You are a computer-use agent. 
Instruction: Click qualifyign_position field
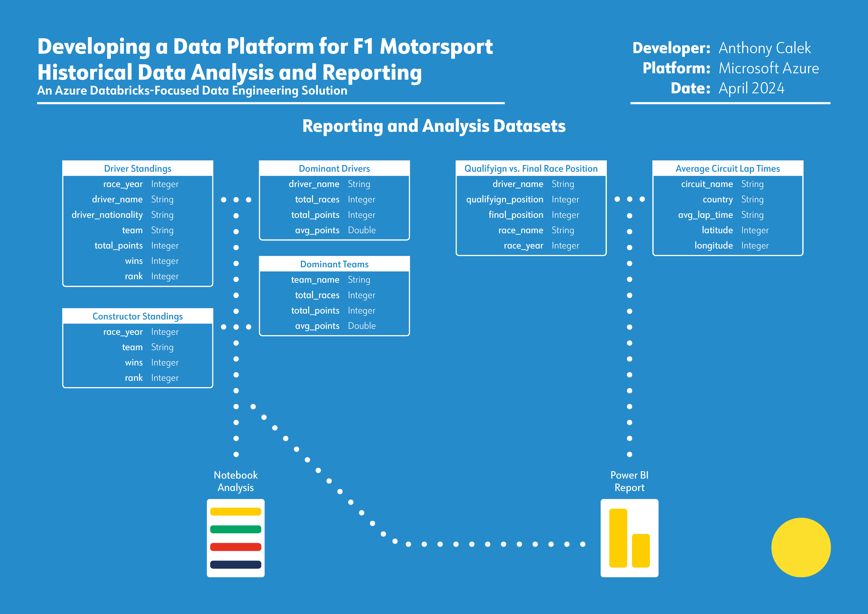(505, 200)
